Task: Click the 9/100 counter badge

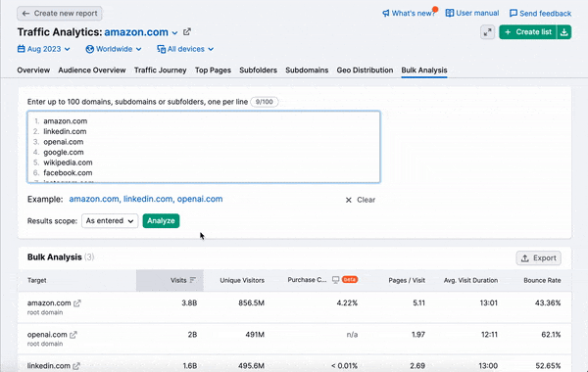Action: (x=265, y=102)
